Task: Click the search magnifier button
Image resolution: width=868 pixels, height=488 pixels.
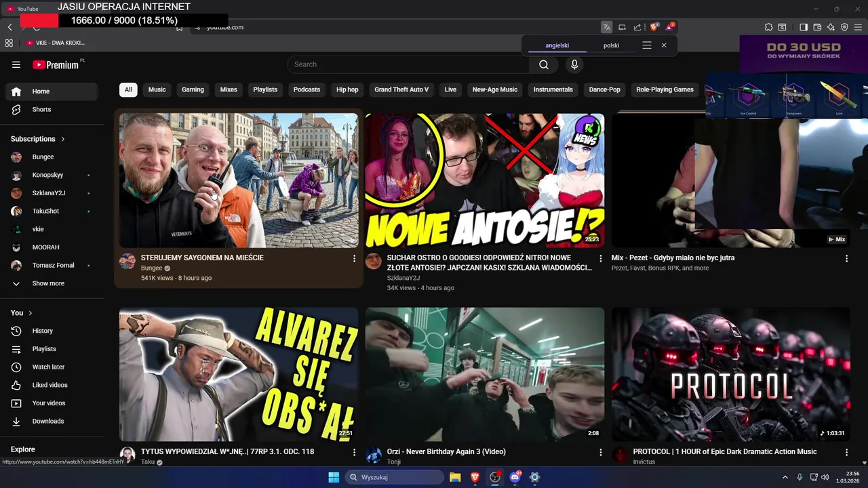Action: click(x=544, y=64)
